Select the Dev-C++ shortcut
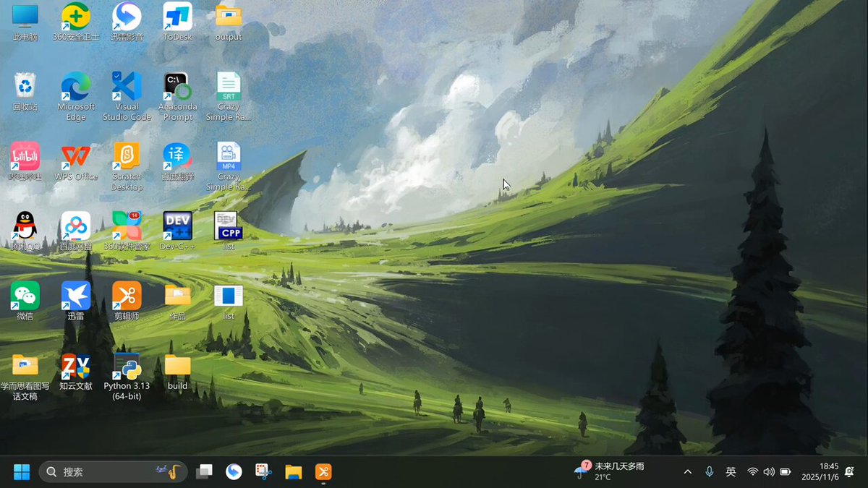Viewport: 868px width, 488px height. 178,231
